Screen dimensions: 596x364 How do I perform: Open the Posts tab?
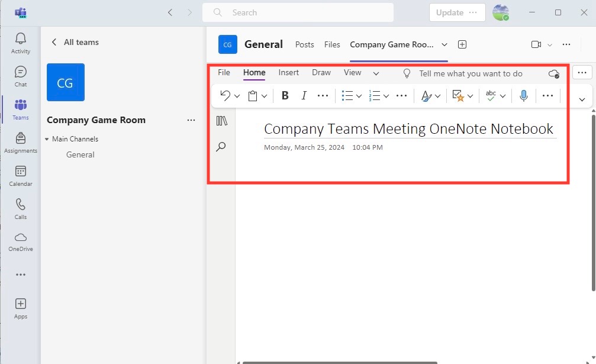pyautogui.click(x=304, y=44)
